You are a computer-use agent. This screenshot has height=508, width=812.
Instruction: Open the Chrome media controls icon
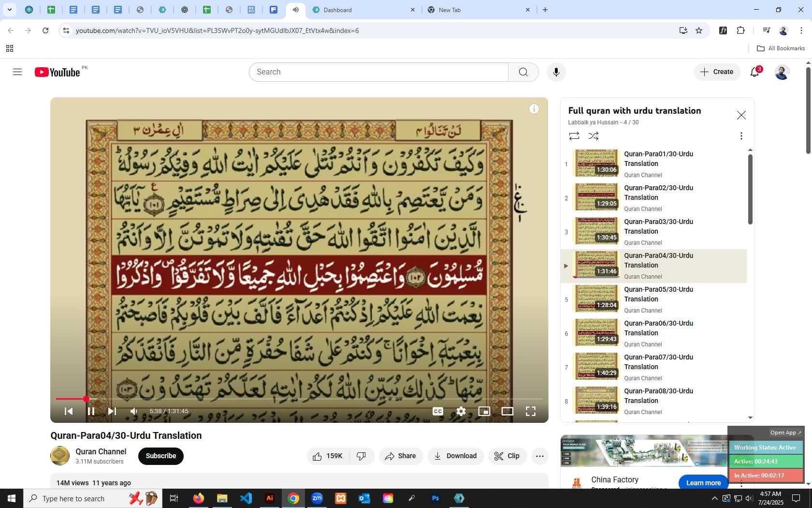pyautogui.click(x=767, y=30)
